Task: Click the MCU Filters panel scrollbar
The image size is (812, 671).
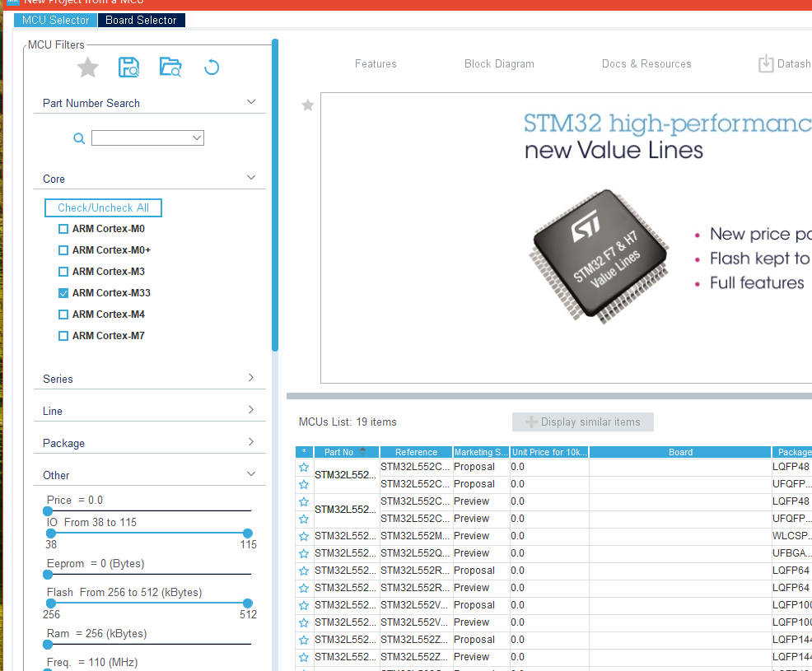Action: (275, 196)
